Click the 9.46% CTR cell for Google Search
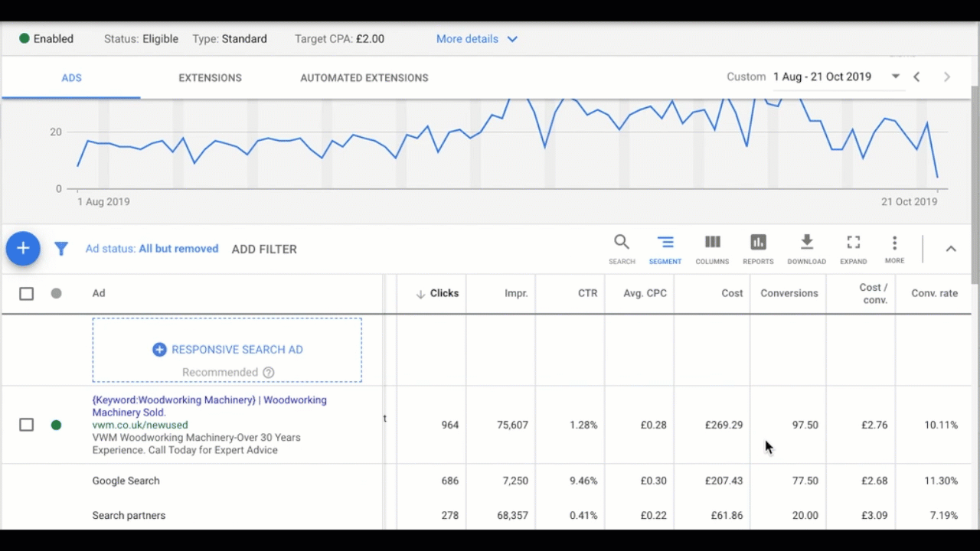980x551 pixels. pyautogui.click(x=583, y=481)
